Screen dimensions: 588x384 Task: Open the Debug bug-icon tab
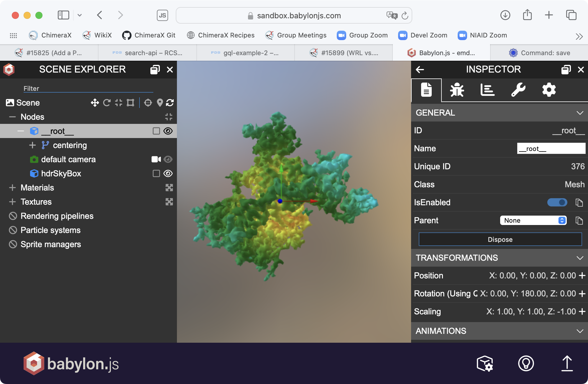click(457, 90)
